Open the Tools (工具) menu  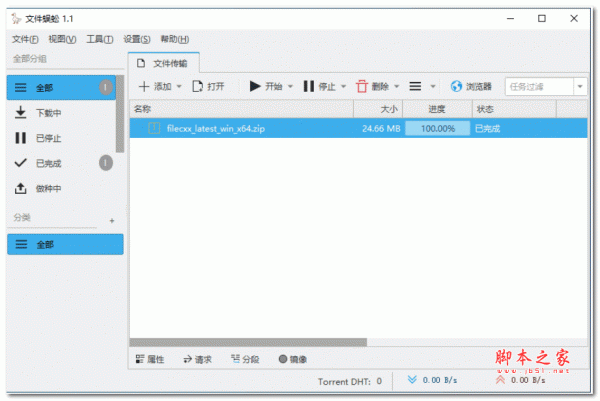pyautogui.click(x=99, y=39)
